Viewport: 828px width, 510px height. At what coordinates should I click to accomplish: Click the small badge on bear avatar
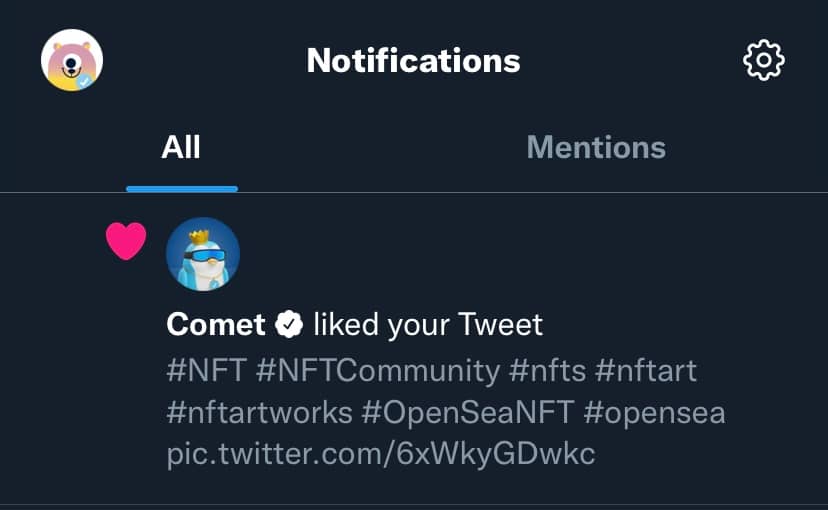pyautogui.click(x=88, y=80)
